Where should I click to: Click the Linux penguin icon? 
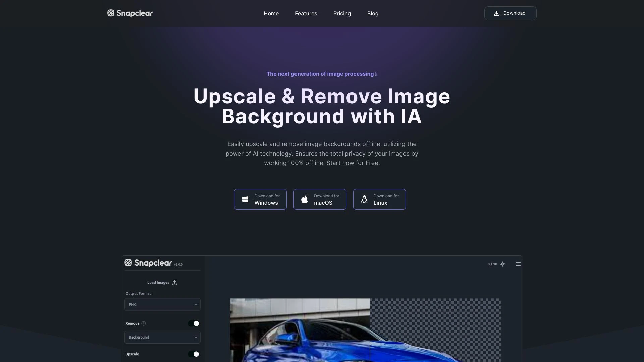point(364,199)
